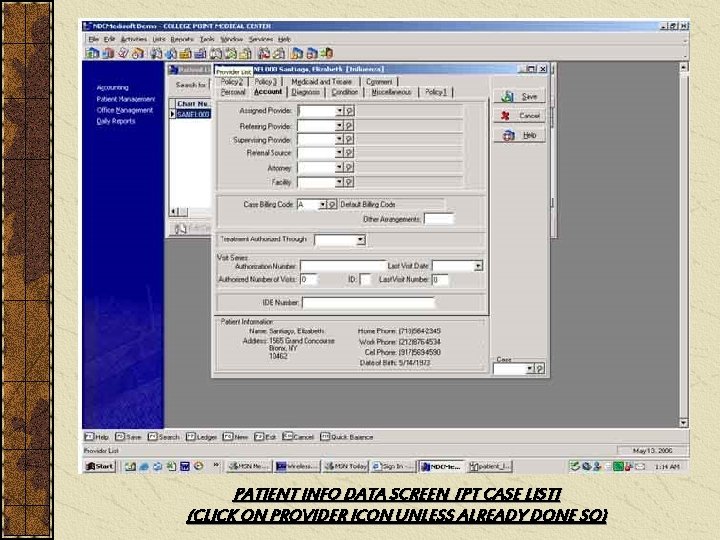Viewport: 720px width, 540px height.
Task: Switch to the Policy 1 tab
Action: click(436, 92)
